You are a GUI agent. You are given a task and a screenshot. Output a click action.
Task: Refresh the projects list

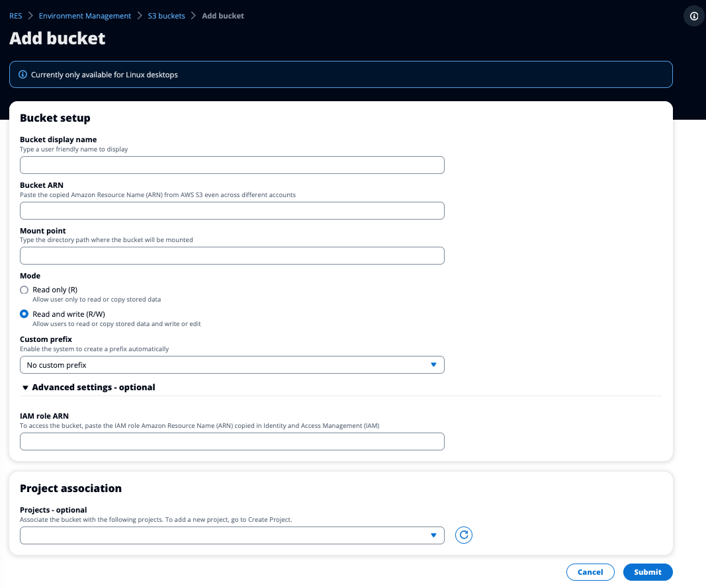(463, 535)
